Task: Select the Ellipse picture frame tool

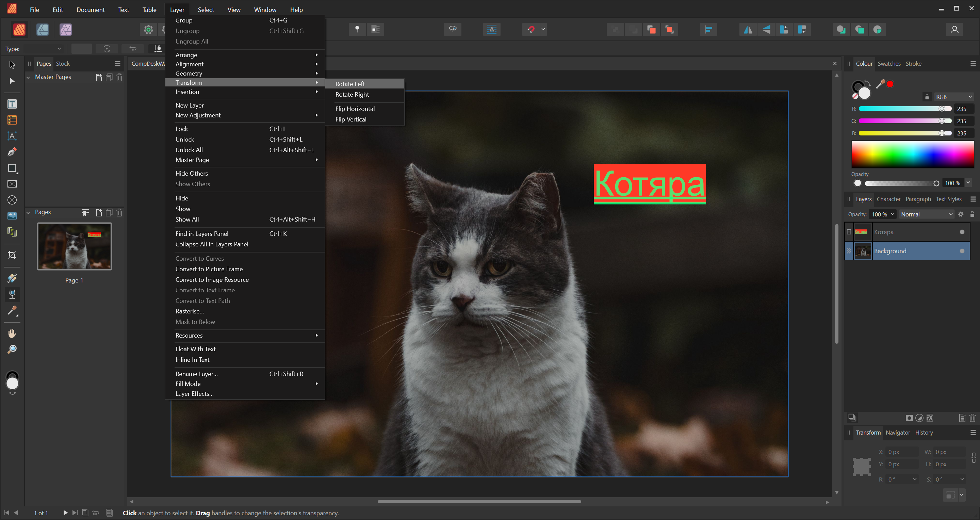Action: (12, 200)
